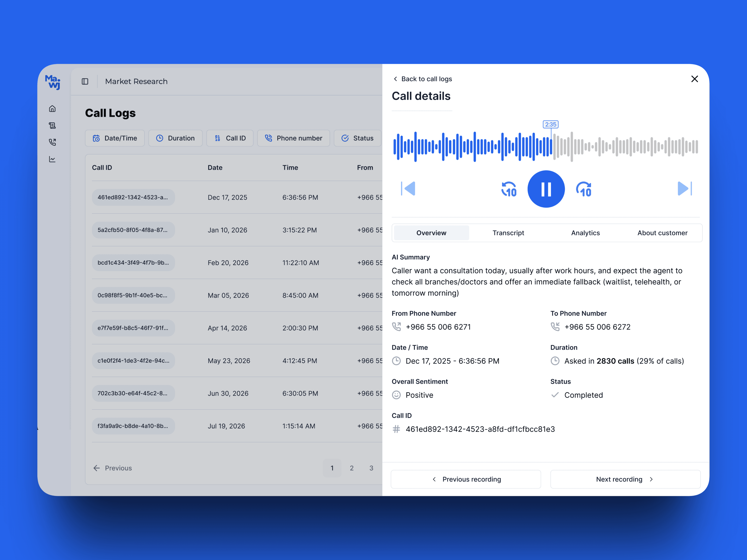Close the Call details panel
Image resolution: width=747 pixels, height=560 pixels.
(694, 79)
